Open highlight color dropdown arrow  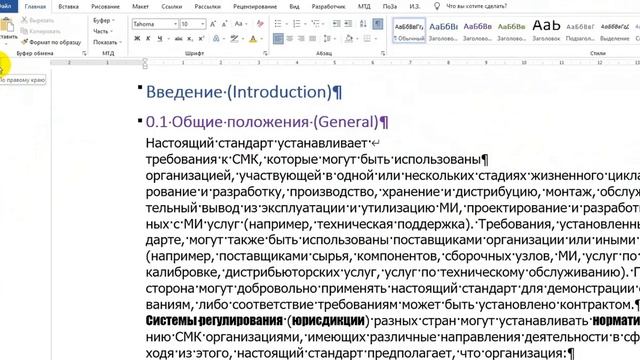point(243,39)
